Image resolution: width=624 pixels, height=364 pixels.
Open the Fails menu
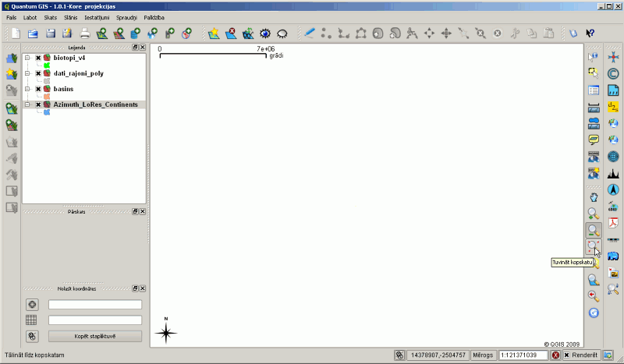[x=11, y=17]
